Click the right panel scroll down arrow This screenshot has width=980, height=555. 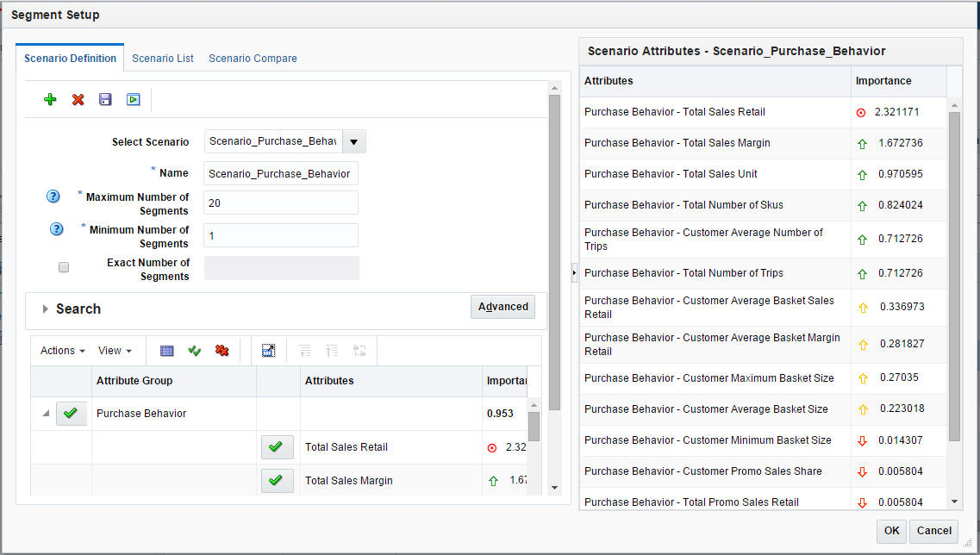954,502
